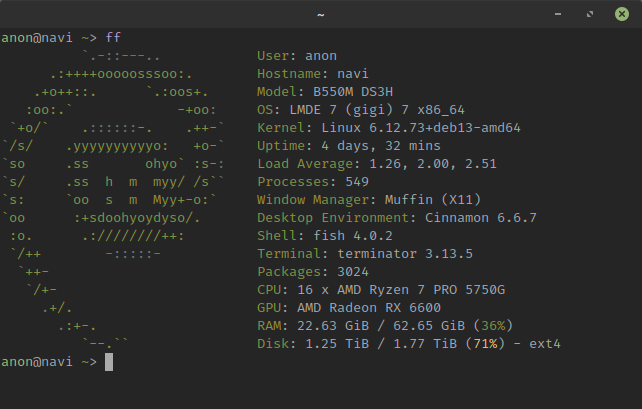
Task: Click the RAM usage line
Action: click(385, 326)
